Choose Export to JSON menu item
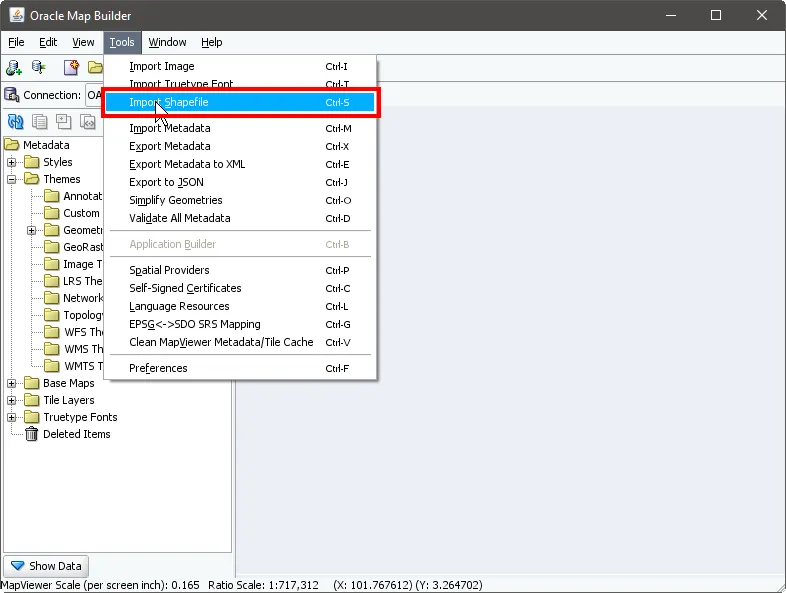786x593 pixels. click(x=240, y=182)
